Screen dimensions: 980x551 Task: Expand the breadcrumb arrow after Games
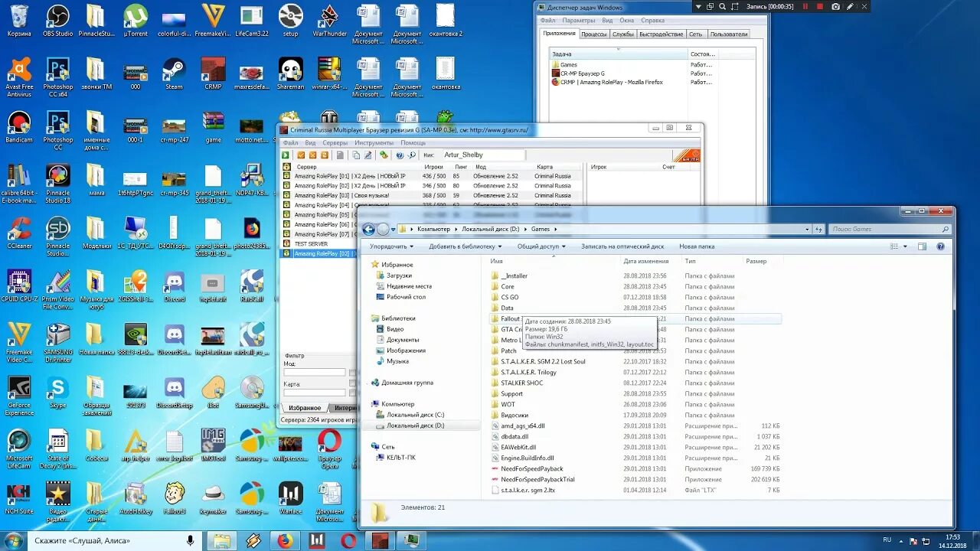coord(555,229)
